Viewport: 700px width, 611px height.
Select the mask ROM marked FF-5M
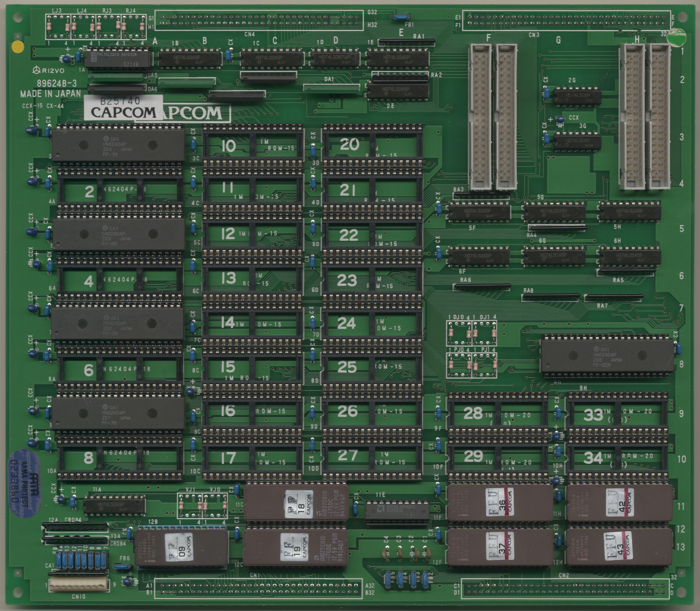[x=118, y=324]
